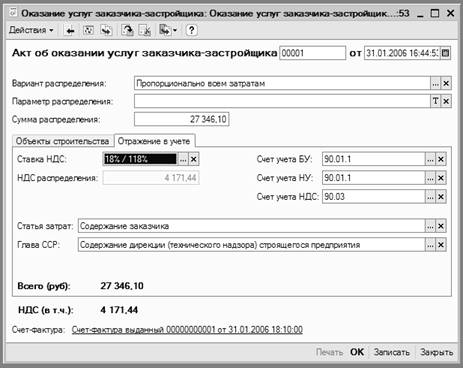Click the left arrow toolbar icon

click(70, 31)
